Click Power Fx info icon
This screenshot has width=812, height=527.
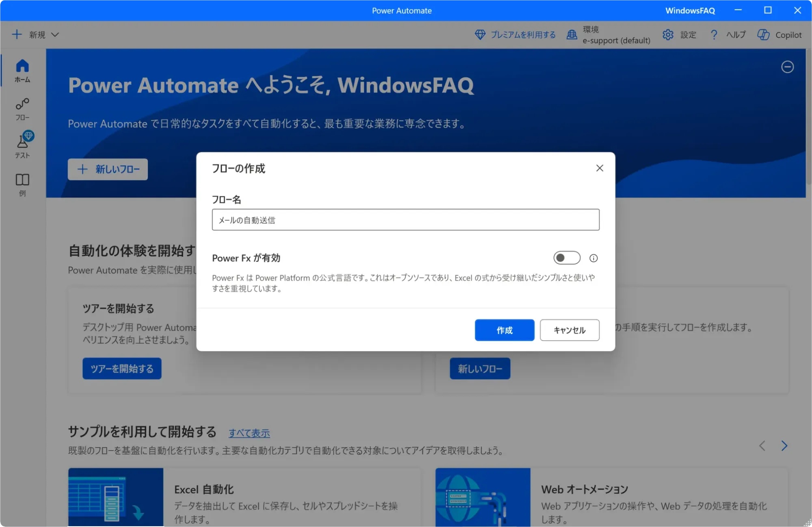tap(594, 258)
